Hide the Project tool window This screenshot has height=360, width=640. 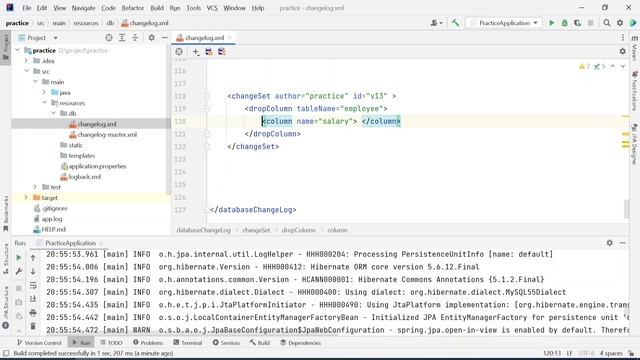click(x=164, y=38)
